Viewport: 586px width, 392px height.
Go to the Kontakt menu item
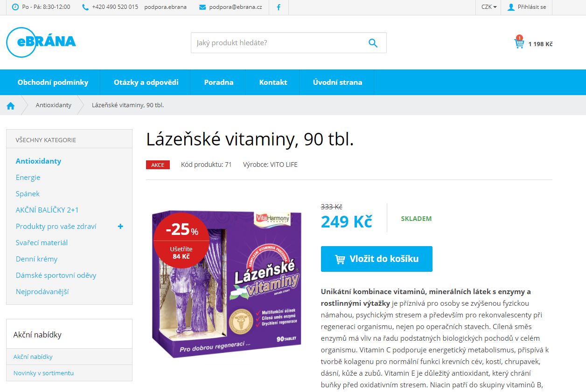coord(273,82)
